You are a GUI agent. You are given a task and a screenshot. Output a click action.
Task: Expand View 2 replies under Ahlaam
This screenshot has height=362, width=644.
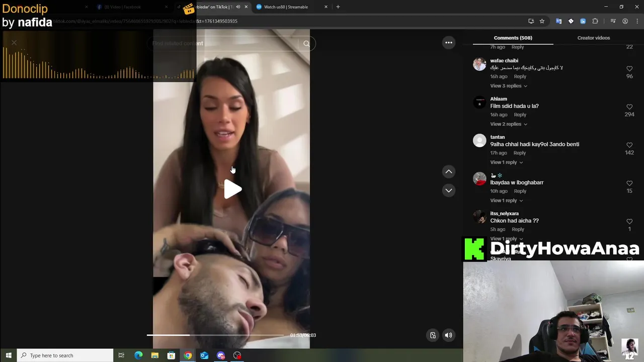[509, 124]
